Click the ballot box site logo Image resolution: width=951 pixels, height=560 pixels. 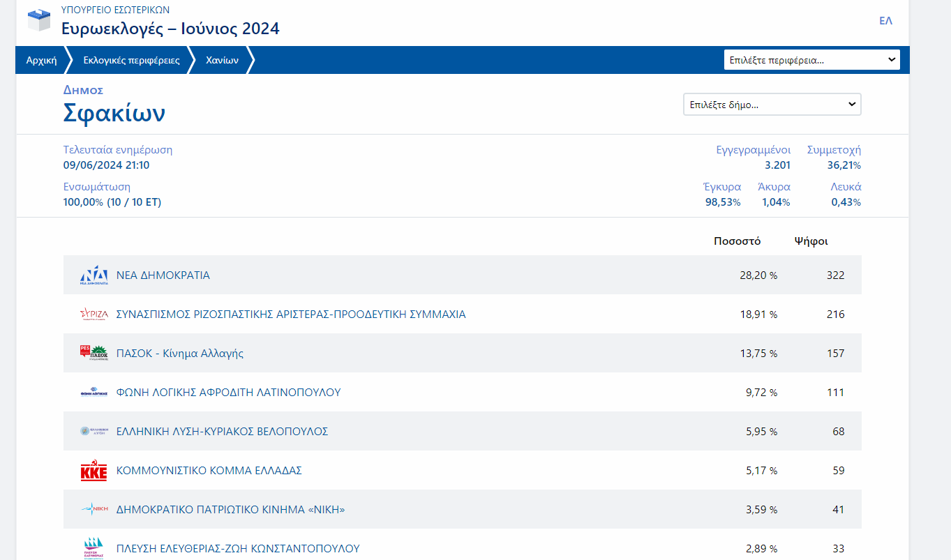[x=39, y=20]
